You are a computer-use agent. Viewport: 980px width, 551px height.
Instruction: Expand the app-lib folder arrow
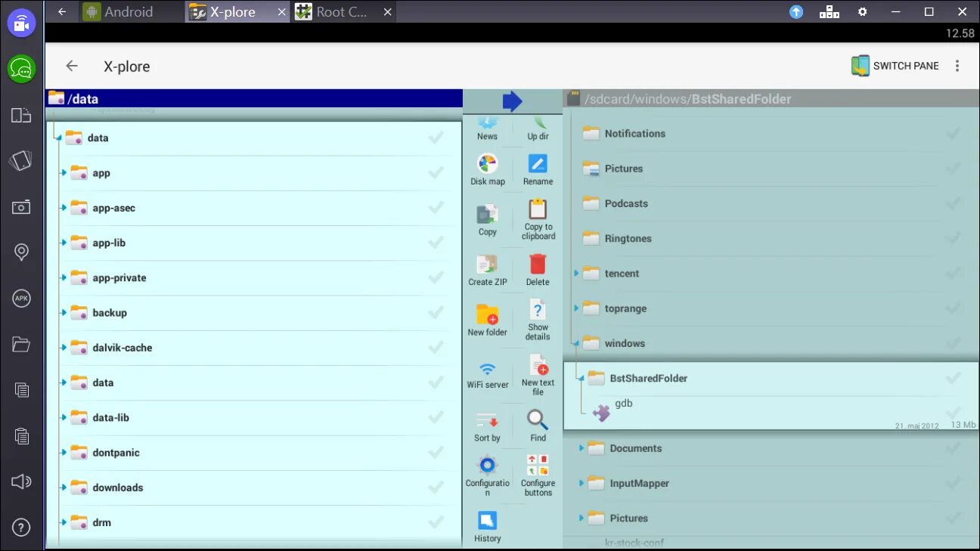point(64,243)
